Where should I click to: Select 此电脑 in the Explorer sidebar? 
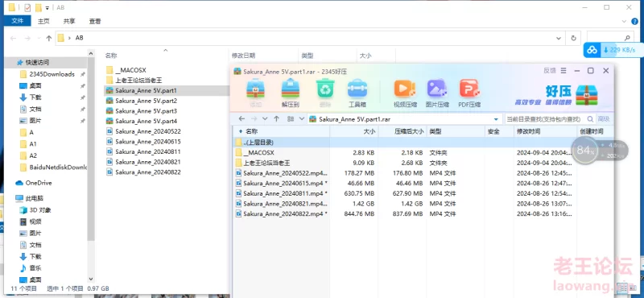pos(30,198)
